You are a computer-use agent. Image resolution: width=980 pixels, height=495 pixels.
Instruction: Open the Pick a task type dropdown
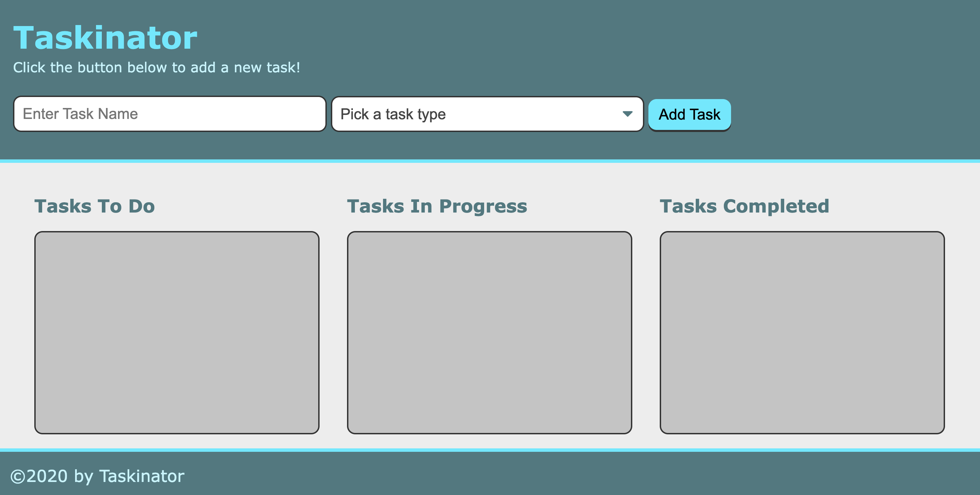[x=487, y=114]
